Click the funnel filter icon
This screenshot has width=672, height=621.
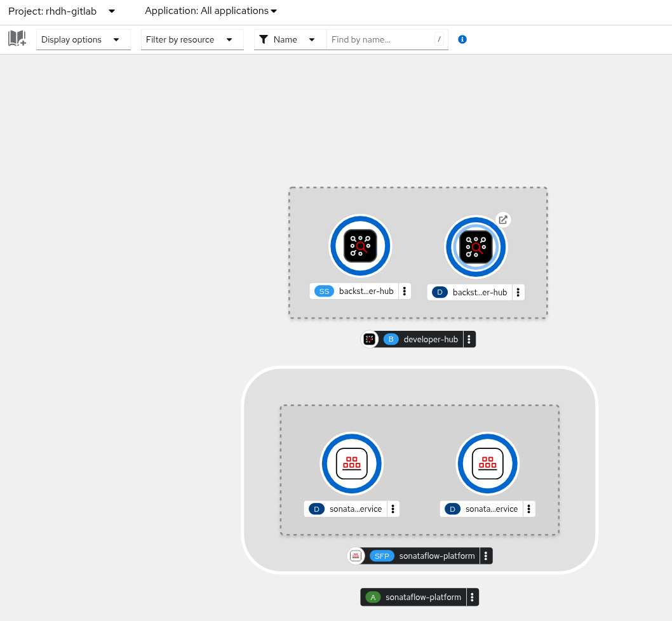coord(264,39)
